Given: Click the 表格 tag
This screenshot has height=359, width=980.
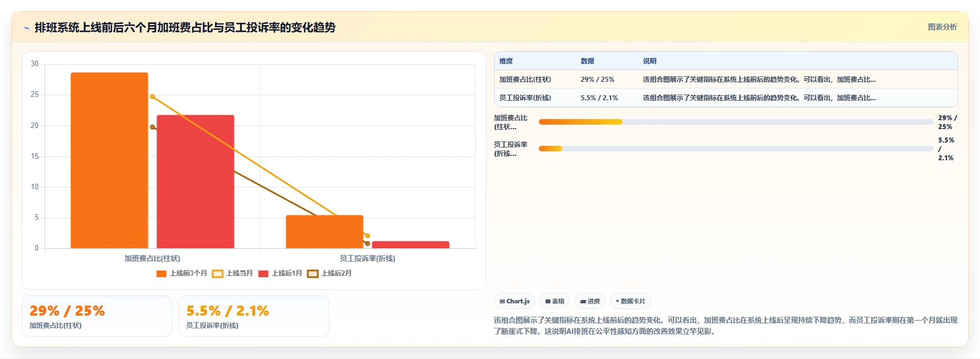Looking at the screenshot, I should 554,301.
